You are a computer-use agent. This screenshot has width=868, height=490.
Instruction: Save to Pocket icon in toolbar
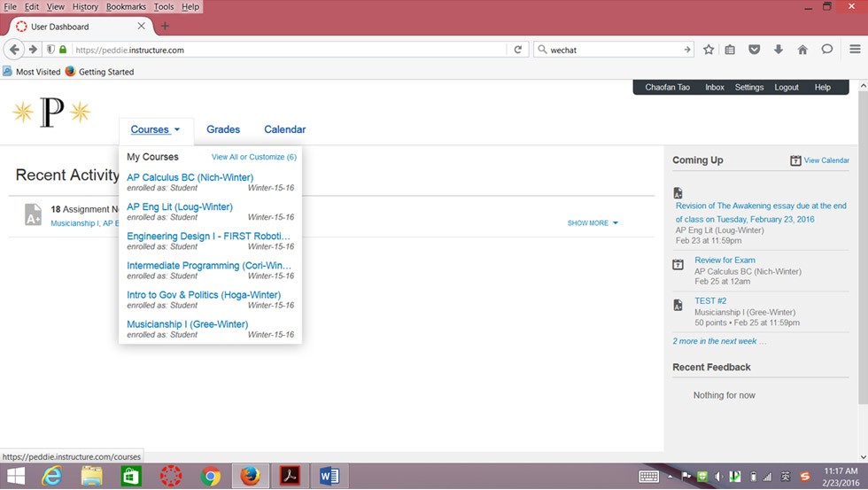[754, 50]
